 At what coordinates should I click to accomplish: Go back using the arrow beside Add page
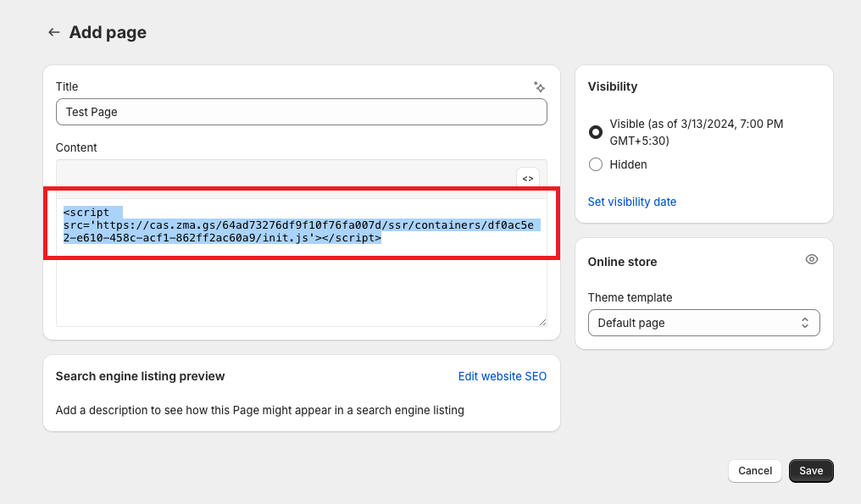(x=54, y=32)
